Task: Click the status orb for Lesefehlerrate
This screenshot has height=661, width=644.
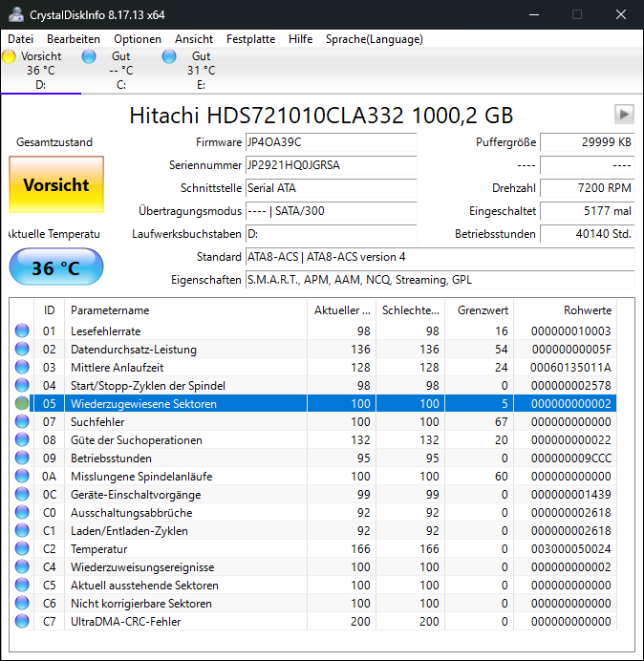Action: click(22, 330)
